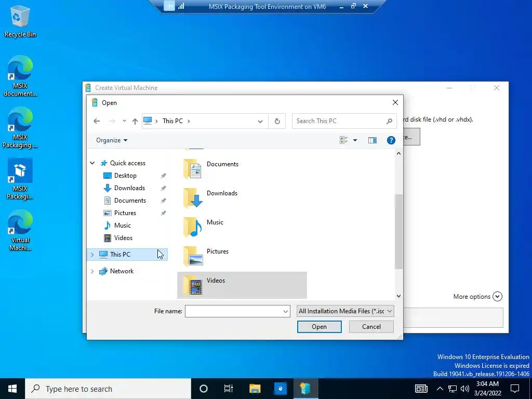Screen dimensions: 532x399
Task: Select Downloads under Quick access
Action: [129, 188]
